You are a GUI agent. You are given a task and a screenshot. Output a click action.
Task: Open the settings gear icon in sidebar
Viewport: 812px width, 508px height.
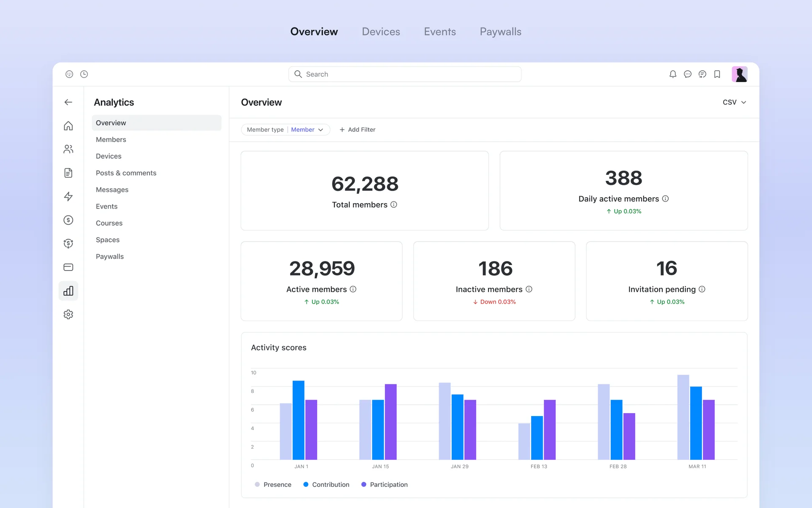pyautogui.click(x=68, y=315)
